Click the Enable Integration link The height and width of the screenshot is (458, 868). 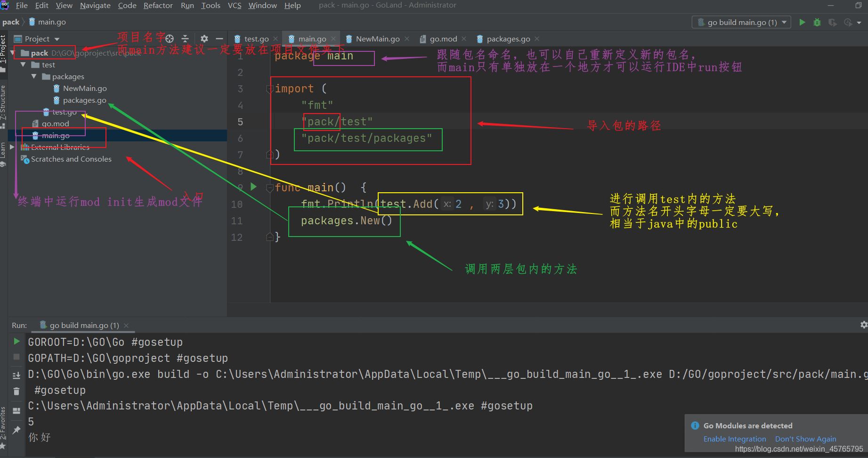click(734, 439)
